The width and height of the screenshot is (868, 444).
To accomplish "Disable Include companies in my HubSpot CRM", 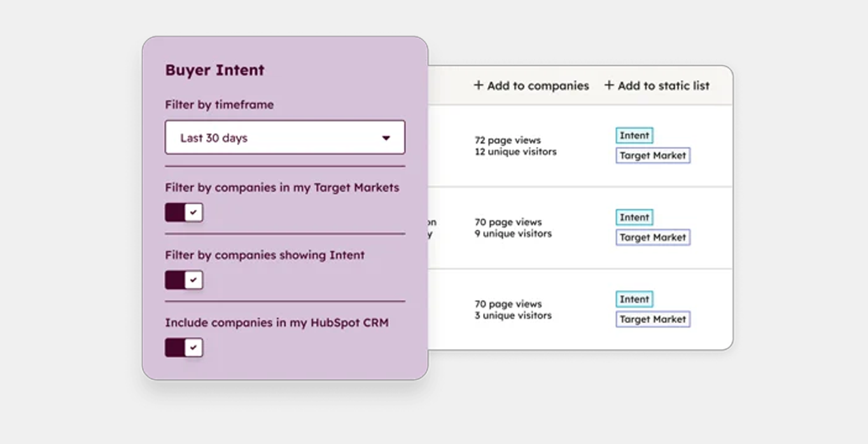I will click(184, 347).
